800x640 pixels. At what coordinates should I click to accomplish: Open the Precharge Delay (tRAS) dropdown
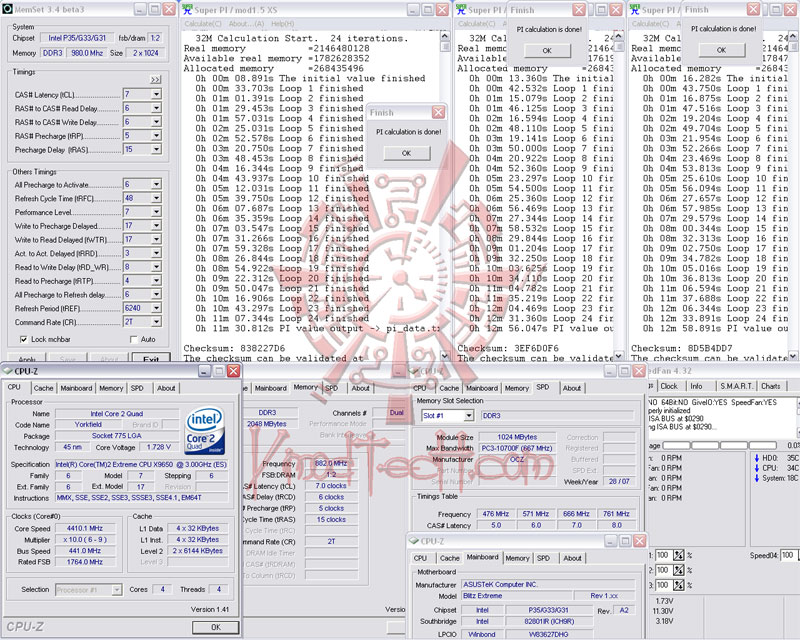(156, 150)
